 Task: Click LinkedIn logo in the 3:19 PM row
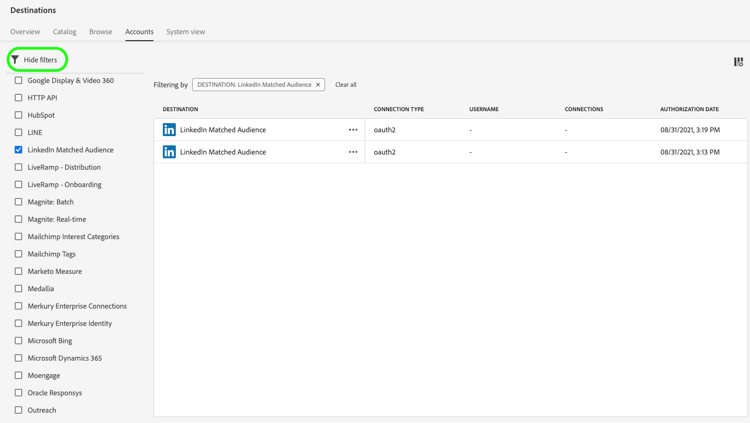pos(169,130)
